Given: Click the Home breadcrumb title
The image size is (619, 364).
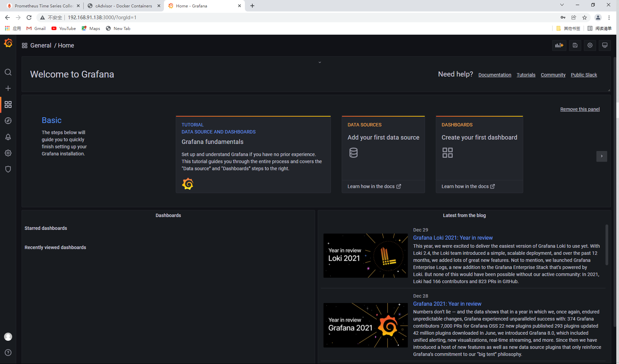Looking at the screenshot, I should pos(66,45).
